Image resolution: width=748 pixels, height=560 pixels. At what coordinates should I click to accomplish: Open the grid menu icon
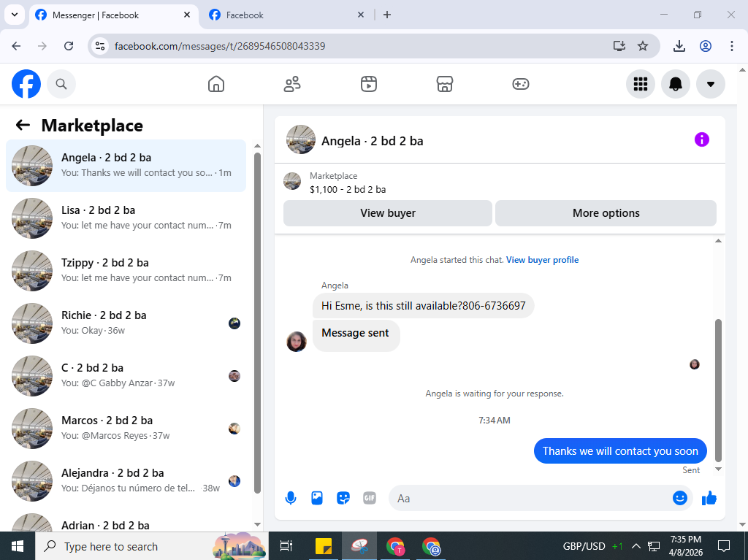pyautogui.click(x=640, y=84)
